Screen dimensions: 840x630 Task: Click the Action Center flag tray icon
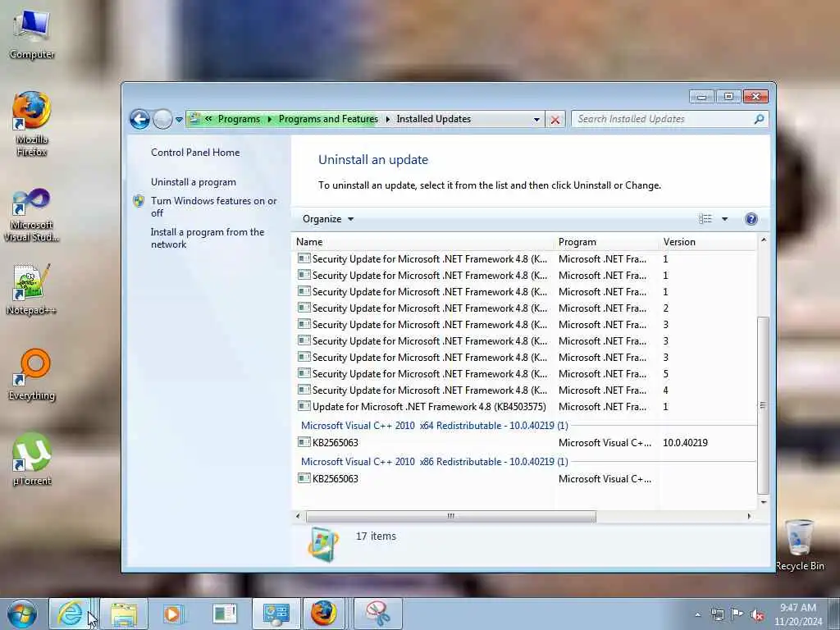pyautogui.click(x=737, y=614)
